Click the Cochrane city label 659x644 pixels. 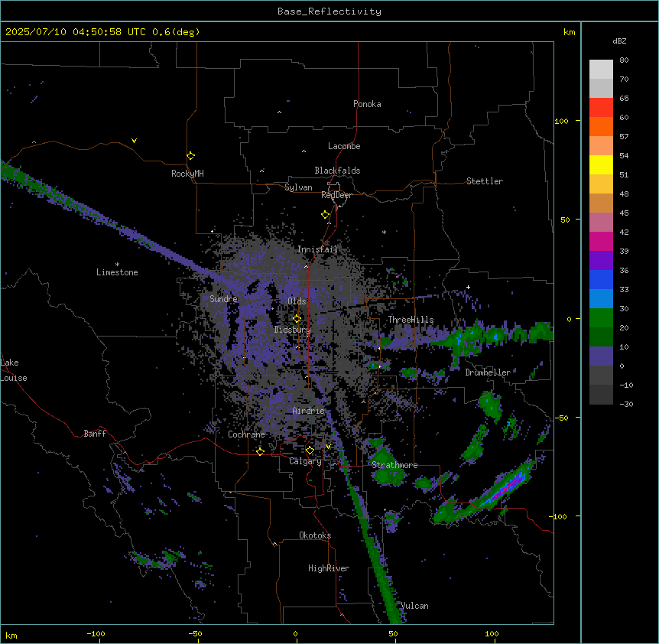(x=246, y=434)
